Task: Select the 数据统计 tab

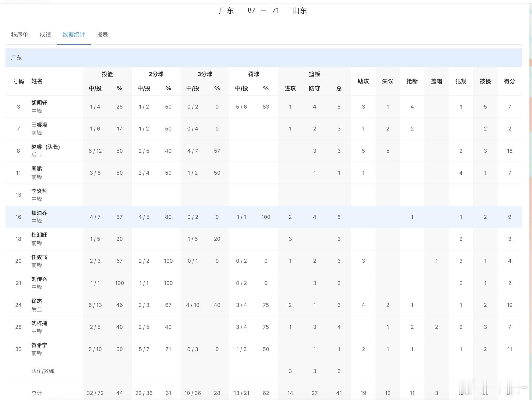Action: (x=74, y=34)
